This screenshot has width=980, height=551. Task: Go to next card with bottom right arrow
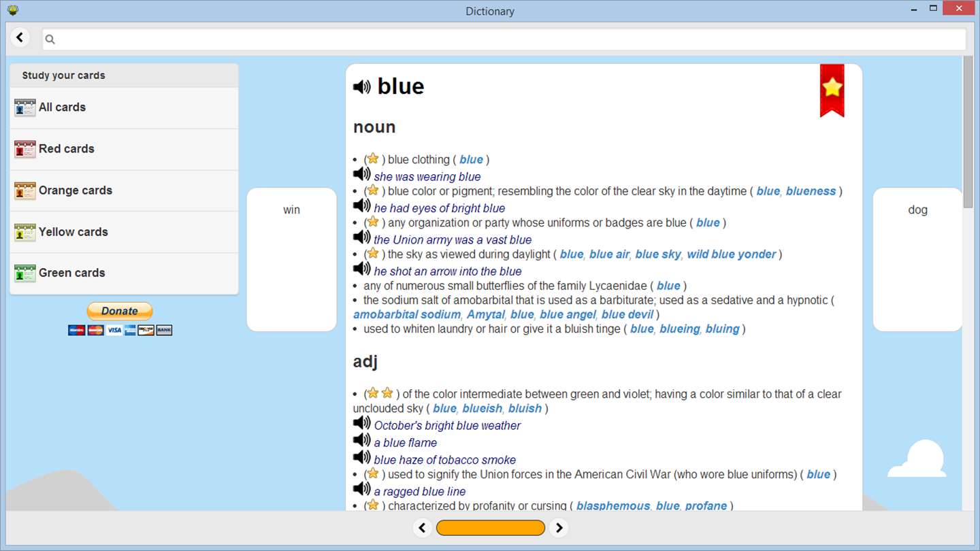point(559,528)
